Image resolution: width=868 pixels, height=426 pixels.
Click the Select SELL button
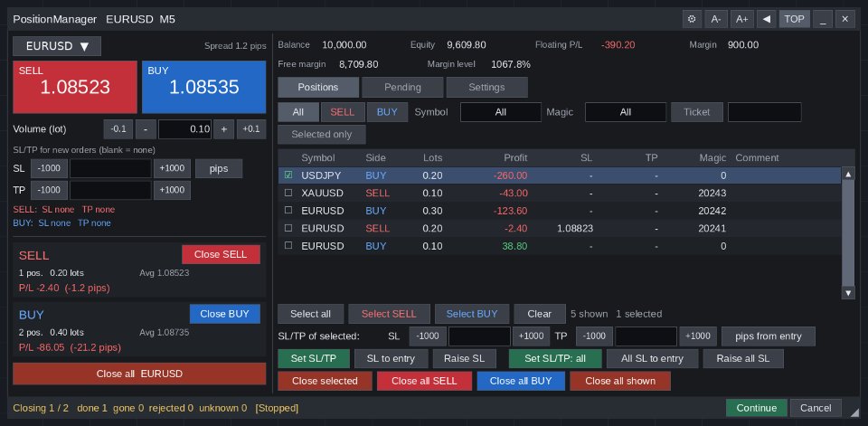pos(389,314)
